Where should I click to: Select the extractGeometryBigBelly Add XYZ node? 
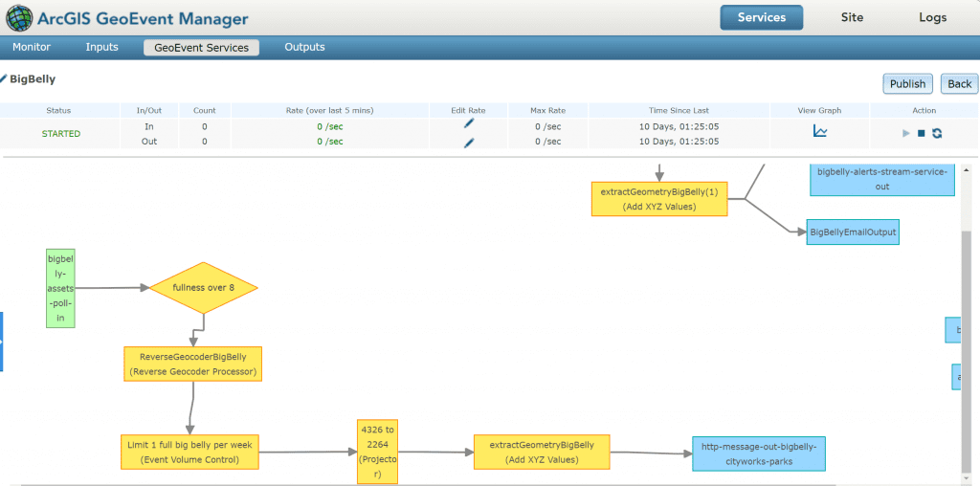(x=542, y=452)
